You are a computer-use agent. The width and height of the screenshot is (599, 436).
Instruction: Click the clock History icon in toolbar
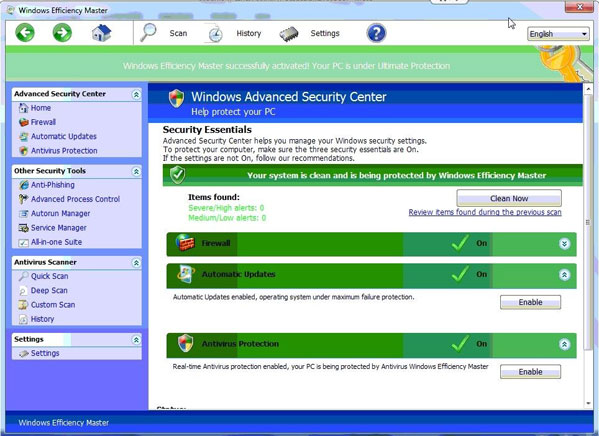(x=215, y=34)
